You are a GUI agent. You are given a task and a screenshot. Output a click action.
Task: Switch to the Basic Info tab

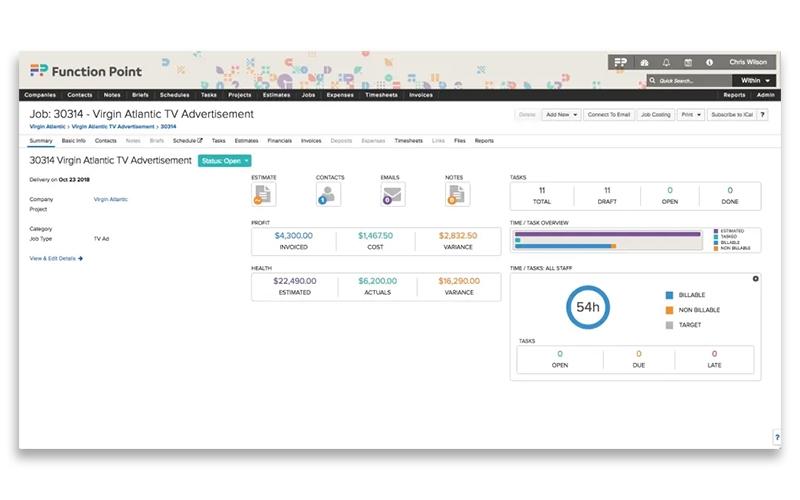tap(73, 141)
